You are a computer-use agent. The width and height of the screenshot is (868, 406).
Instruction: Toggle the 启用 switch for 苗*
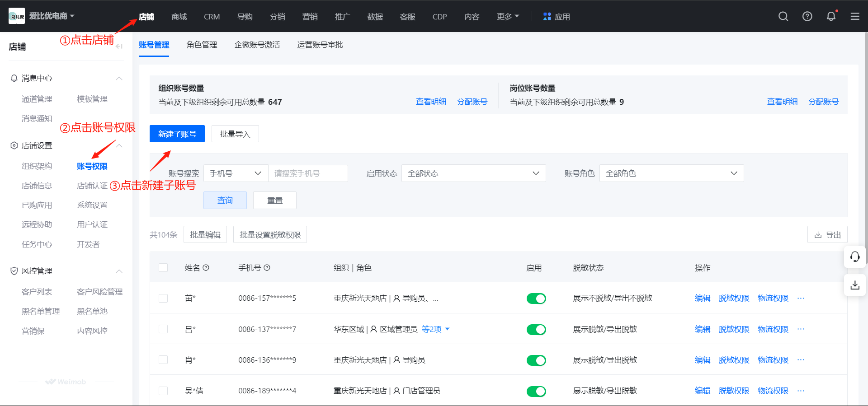pyautogui.click(x=536, y=299)
